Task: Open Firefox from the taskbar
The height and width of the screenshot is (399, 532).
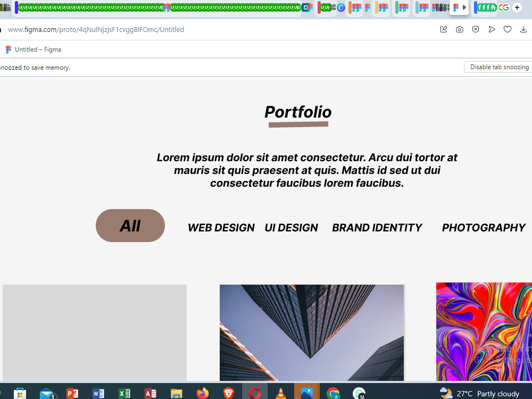Action: click(203, 394)
